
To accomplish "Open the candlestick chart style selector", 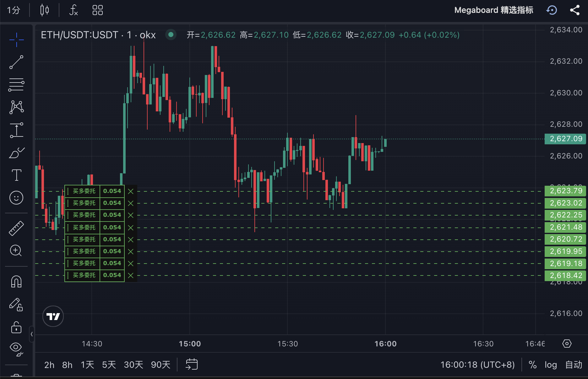I will 45,10.
